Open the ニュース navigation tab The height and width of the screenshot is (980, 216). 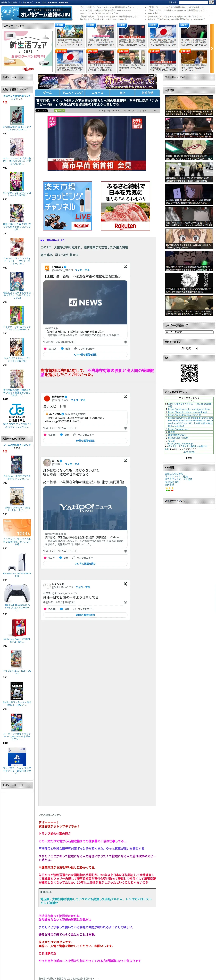coord(97,92)
